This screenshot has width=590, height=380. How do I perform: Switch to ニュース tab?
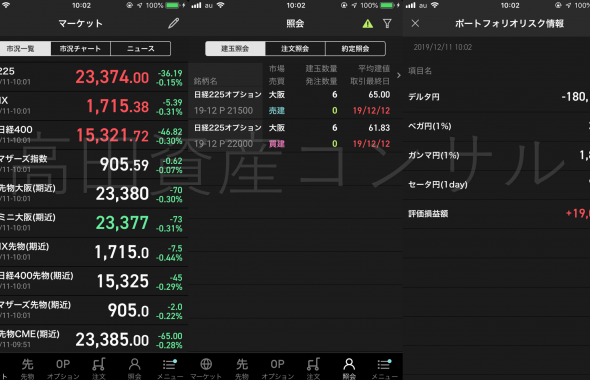(x=141, y=49)
